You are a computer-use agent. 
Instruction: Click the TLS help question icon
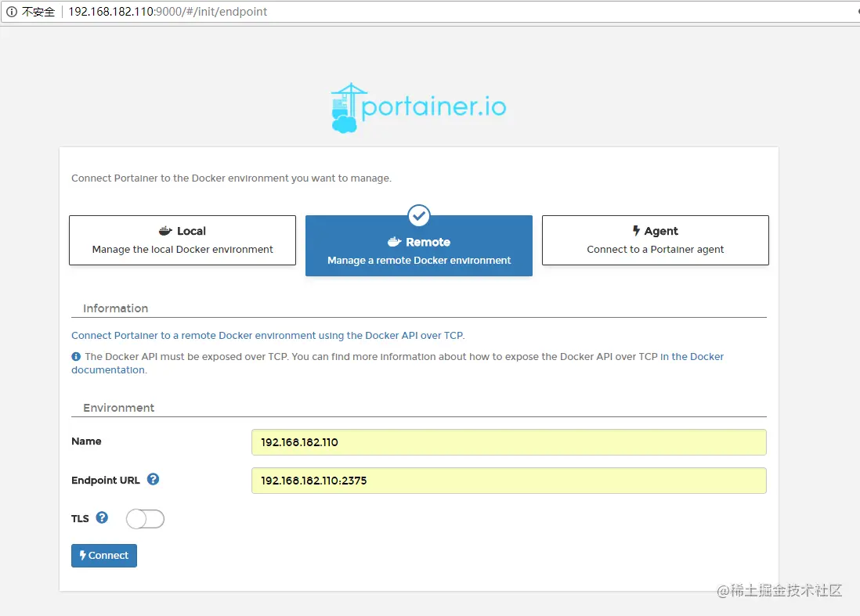tap(102, 518)
